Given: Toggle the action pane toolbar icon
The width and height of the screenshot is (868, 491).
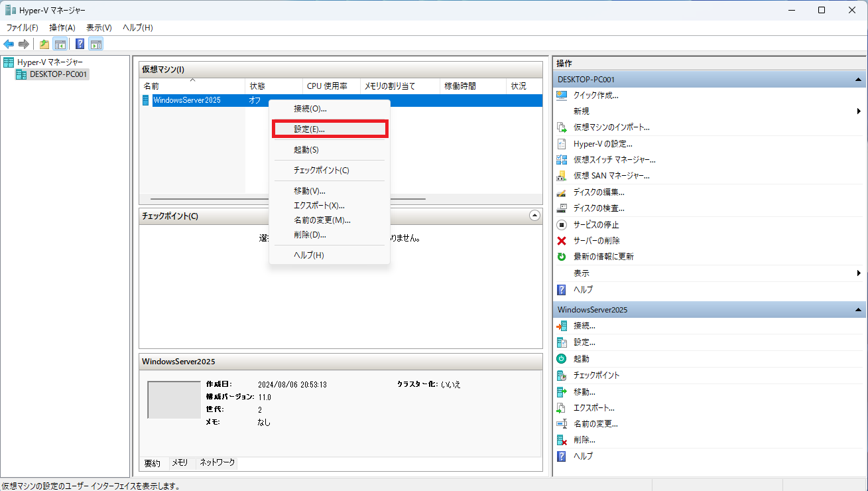Looking at the screenshot, I should (x=96, y=44).
